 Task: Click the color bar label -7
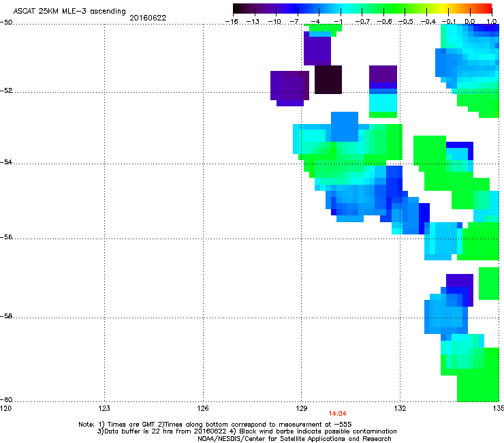click(294, 22)
